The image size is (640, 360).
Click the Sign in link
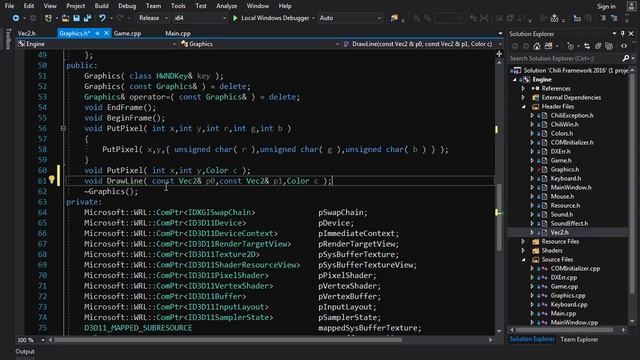click(606, 6)
